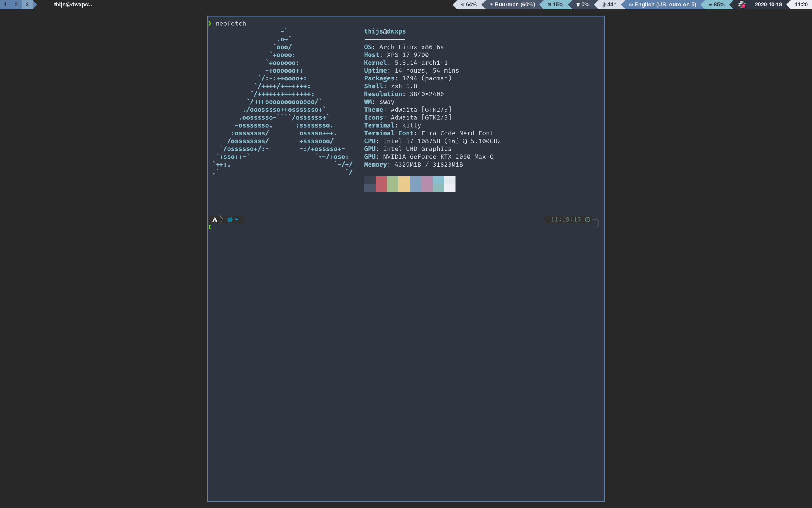
Task: Switch to workspace 2
Action: point(16,4)
